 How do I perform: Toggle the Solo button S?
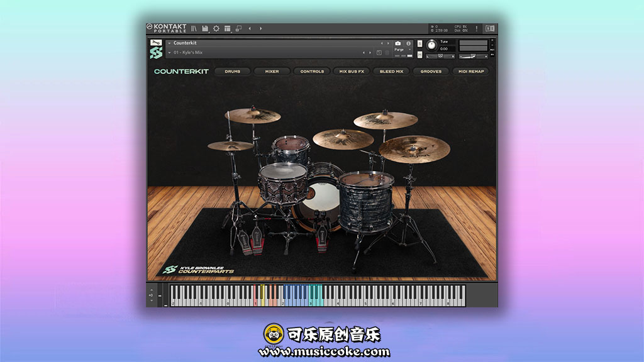click(419, 43)
